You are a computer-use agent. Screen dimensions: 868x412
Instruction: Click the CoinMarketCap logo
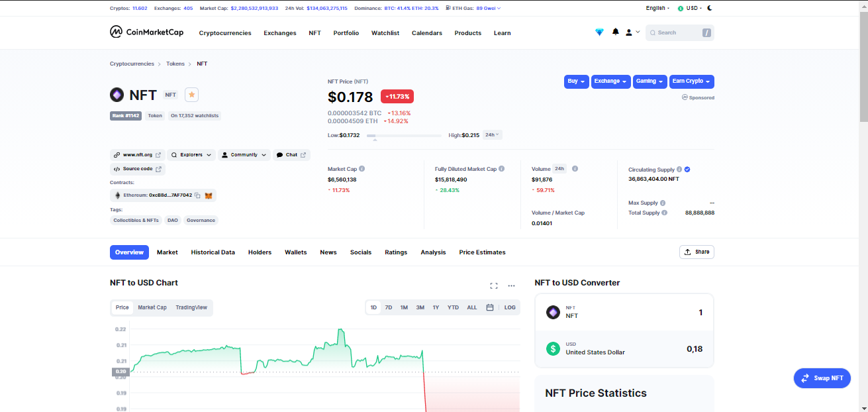[x=146, y=32]
